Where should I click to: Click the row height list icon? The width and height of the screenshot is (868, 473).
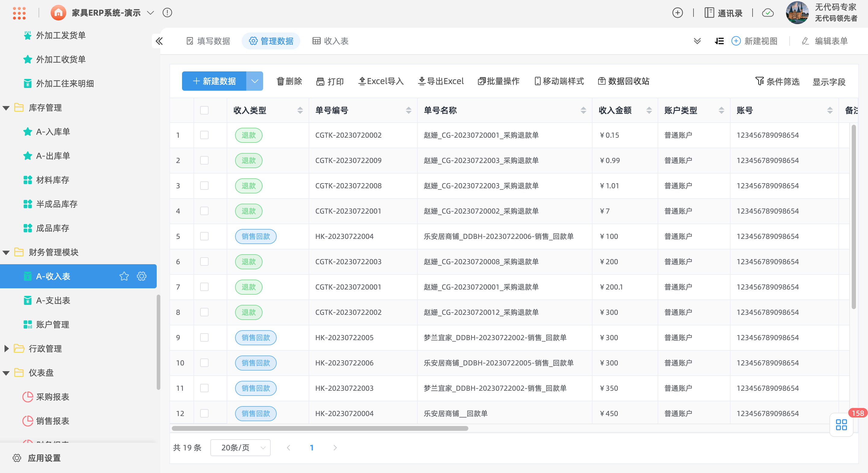pos(719,41)
